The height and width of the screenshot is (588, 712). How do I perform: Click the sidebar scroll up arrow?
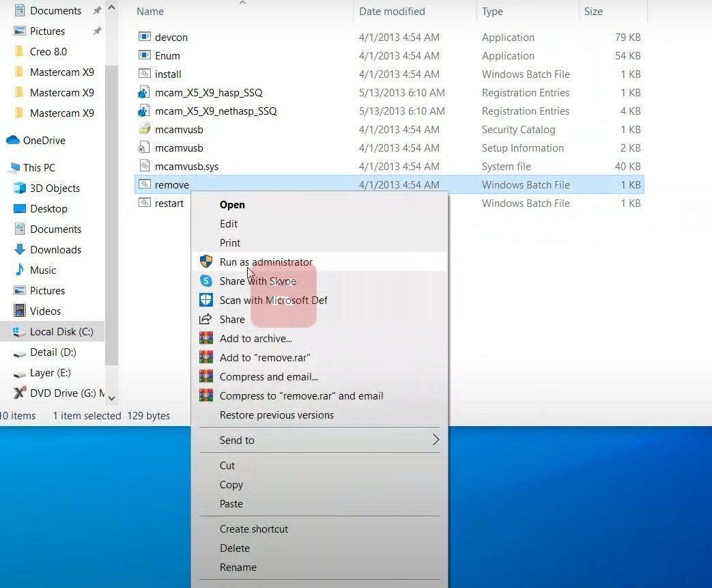coord(112,8)
